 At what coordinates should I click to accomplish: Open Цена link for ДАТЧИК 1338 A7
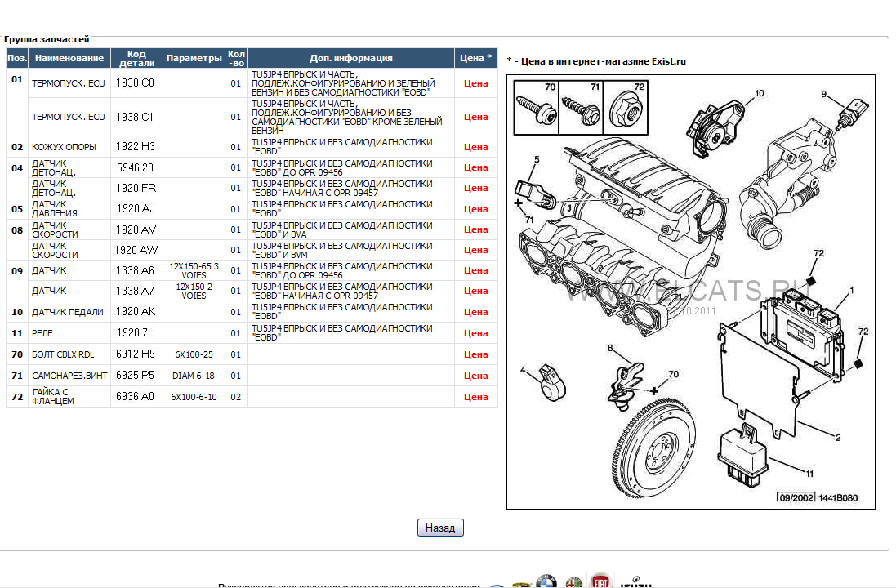pyautogui.click(x=475, y=291)
